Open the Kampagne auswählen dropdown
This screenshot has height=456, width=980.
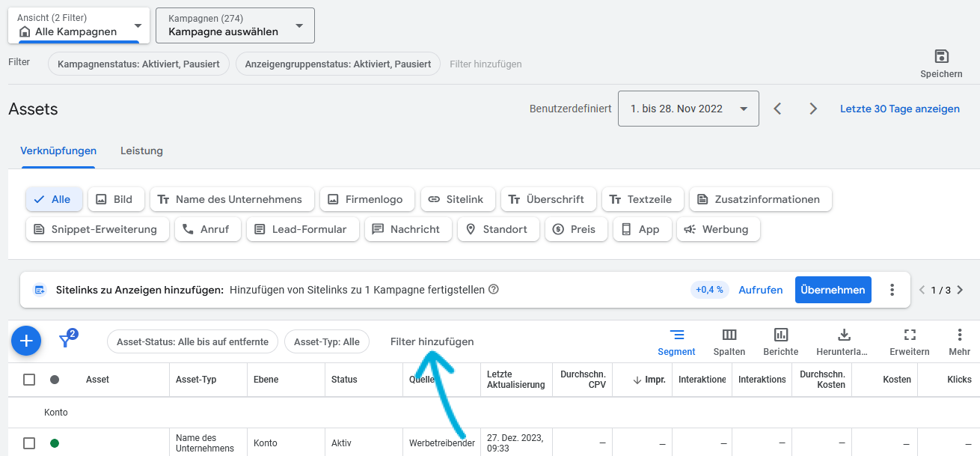click(x=235, y=25)
